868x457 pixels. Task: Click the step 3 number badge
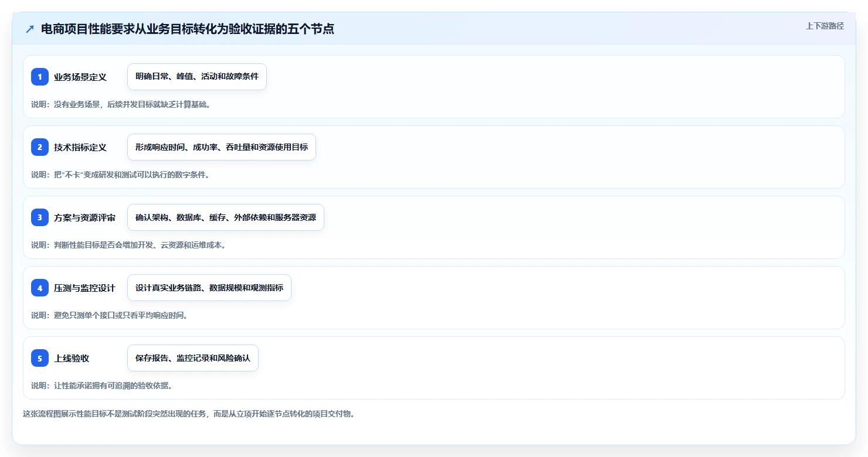[x=40, y=217]
